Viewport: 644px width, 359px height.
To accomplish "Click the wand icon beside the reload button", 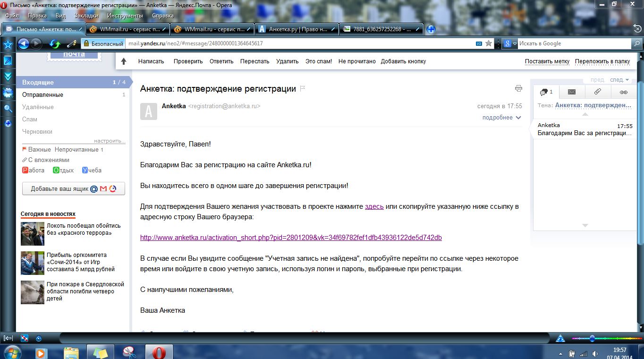I will tap(71, 44).
